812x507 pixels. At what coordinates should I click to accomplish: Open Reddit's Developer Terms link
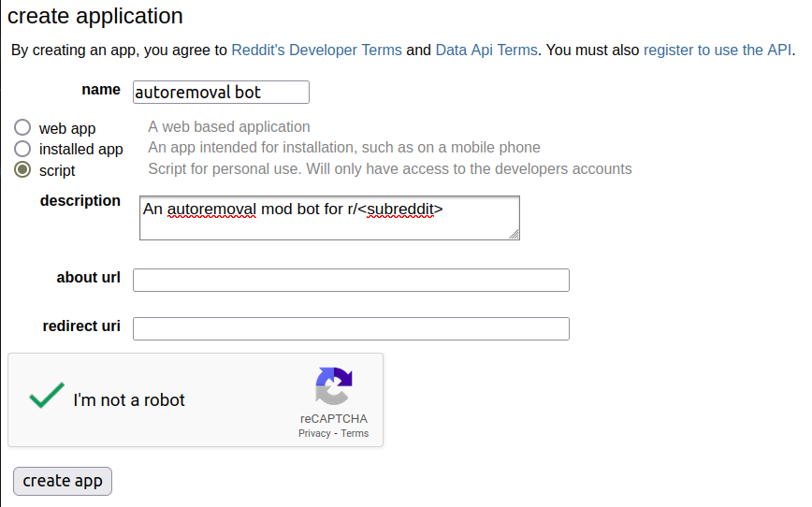point(316,51)
